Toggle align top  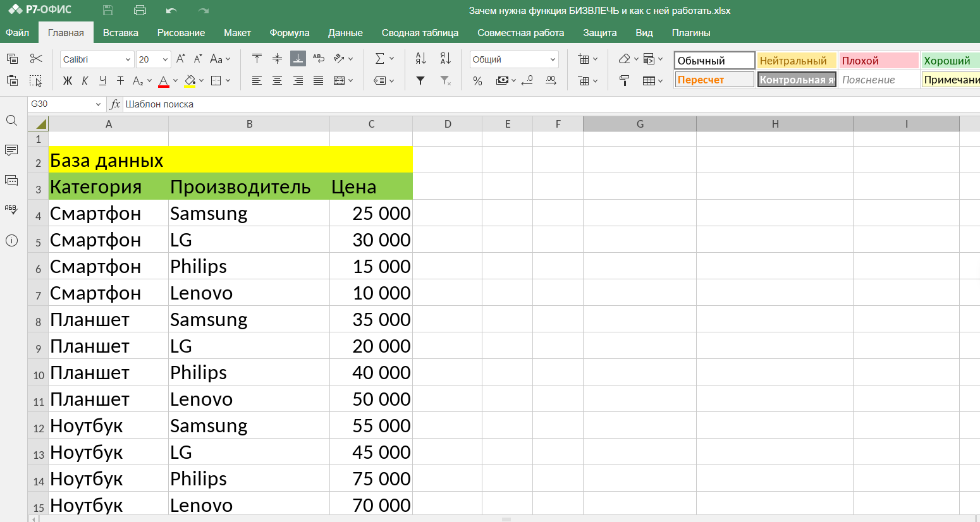[x=257, y=59]
